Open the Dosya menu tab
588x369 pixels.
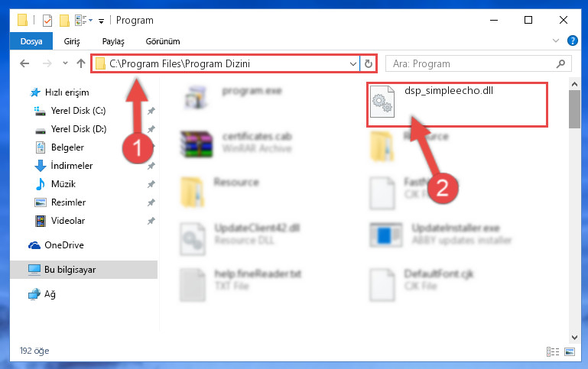coord(31,41)
